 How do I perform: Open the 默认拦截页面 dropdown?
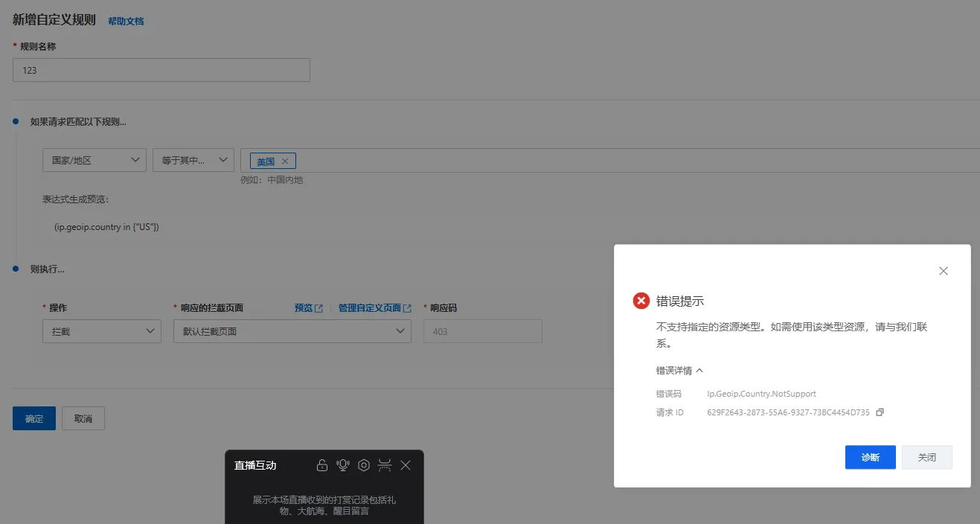point(292,331)
